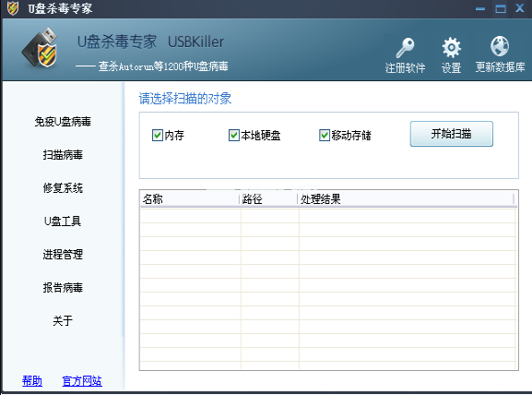Open 设置 gear icon
Screen dimensions: 532x395
(451, 48)
